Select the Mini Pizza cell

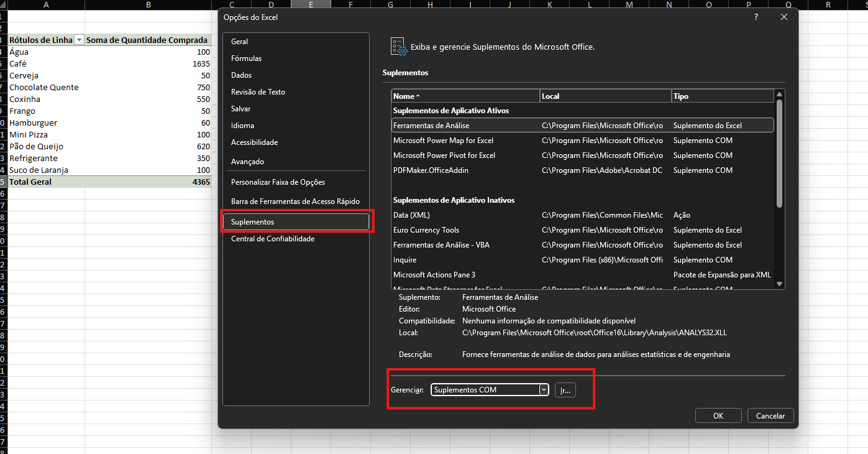[x=47, y=135]
